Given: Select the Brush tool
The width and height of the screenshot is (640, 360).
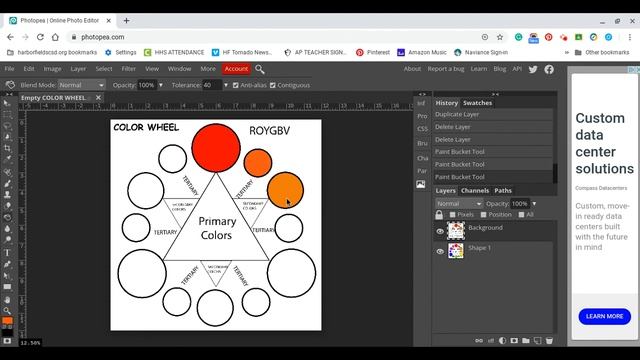Looking at the screenshot, I should [x=7, y=183].
